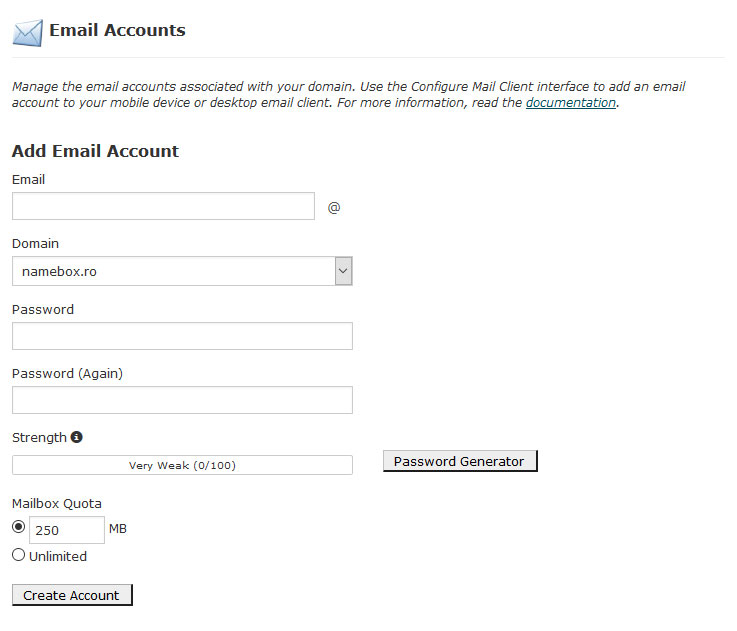Click the Mailbox Quota label
Viewport: 737px width, 631px height.
[x=57, y=504]
